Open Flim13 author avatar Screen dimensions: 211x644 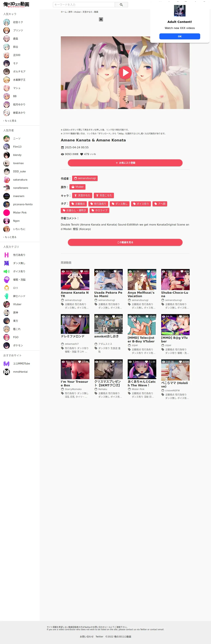(x=7, y=147)
